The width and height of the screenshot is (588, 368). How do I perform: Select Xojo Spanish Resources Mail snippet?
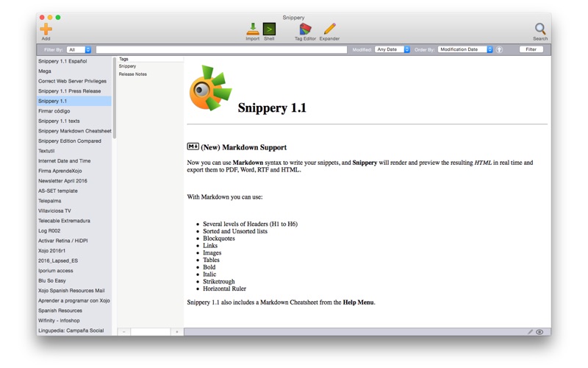tap(74, 291)
